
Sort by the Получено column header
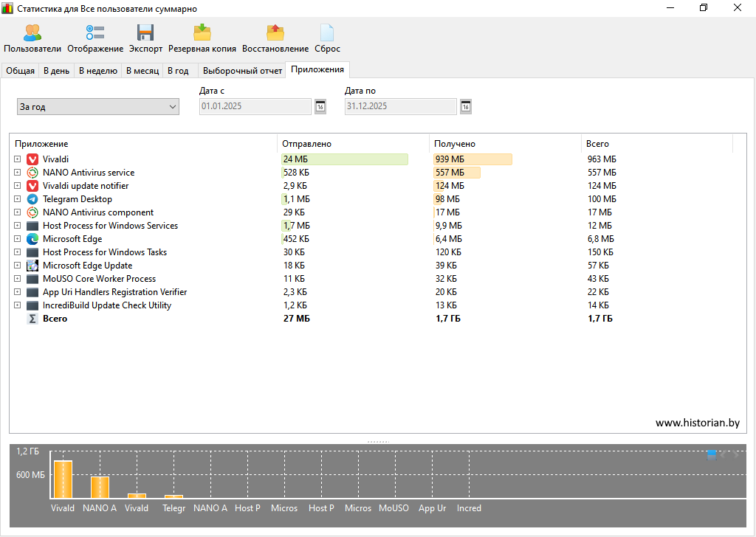455,144
